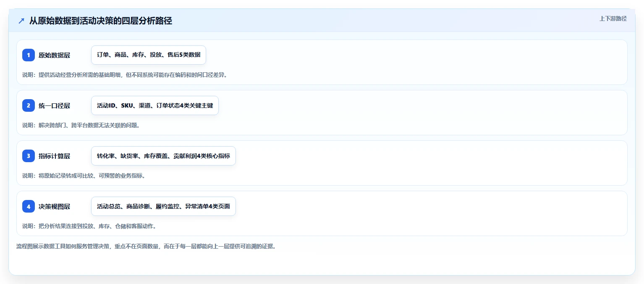Click the 订单、商品、库存、投放、售后5类数据 chip
Screen dimensions: 644x284
tap(149, 55)
